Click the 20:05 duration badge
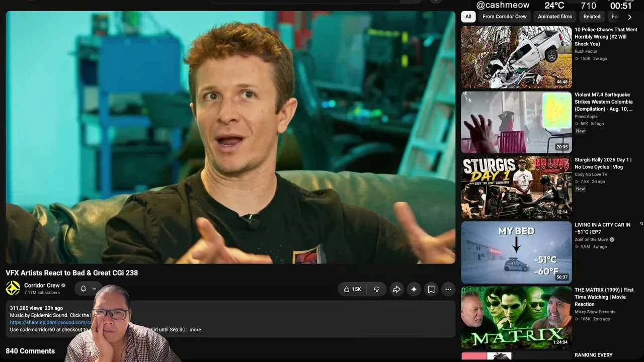The width and height of the screenshot is (644, 362). [562, 147]
